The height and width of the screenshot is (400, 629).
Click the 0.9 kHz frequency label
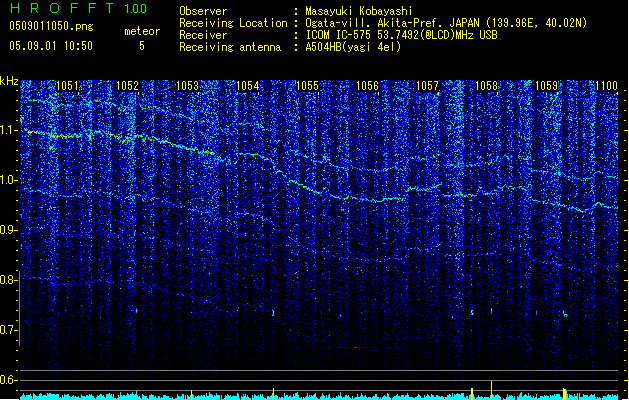[9, 230]
